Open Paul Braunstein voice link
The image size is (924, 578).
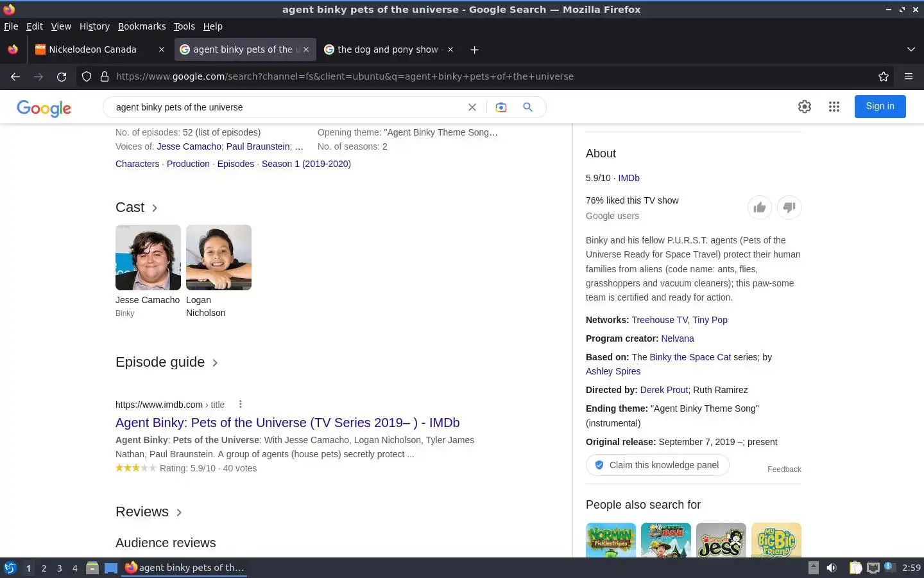[x=258, y=146]
